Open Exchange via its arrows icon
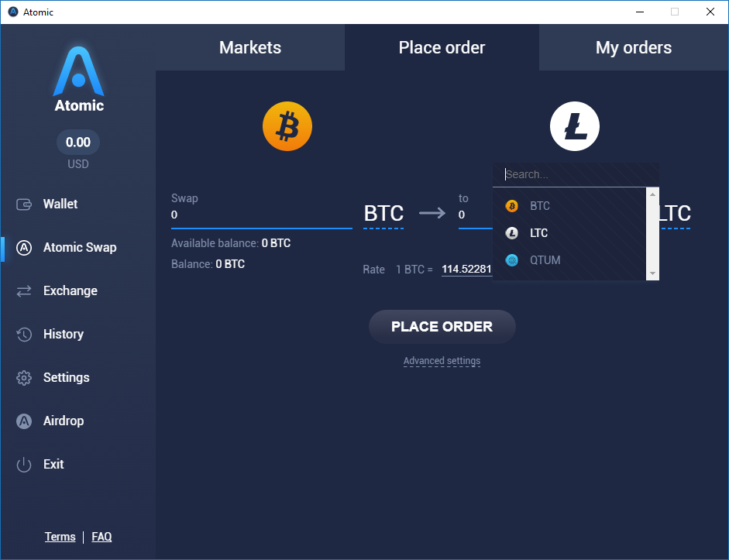 pos(24,291)
